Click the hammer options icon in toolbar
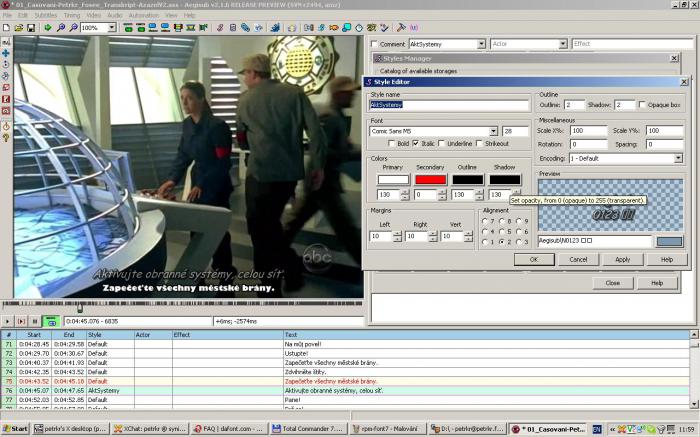Screen dimensions: 700x437 click(x=401, y=28)
